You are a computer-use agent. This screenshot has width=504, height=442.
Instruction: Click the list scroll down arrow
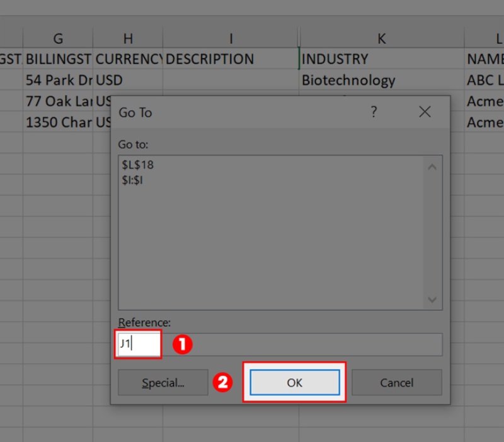coord(432,300)
